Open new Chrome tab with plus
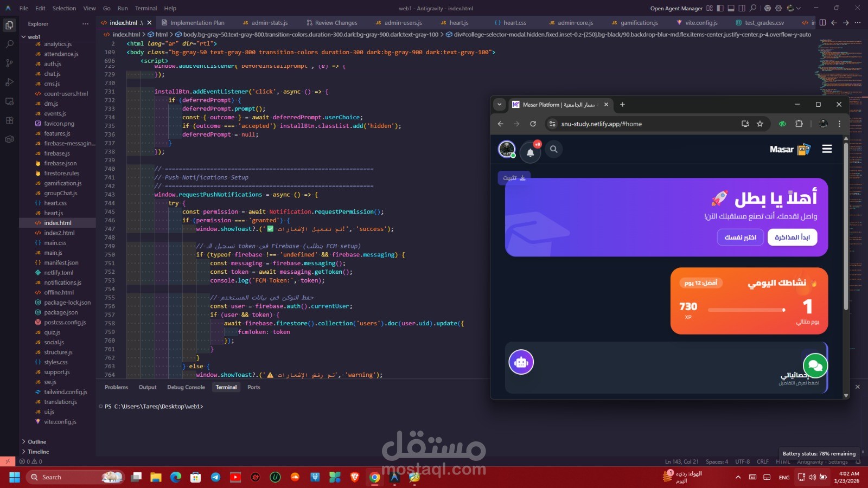 click(x=622, y=104)
